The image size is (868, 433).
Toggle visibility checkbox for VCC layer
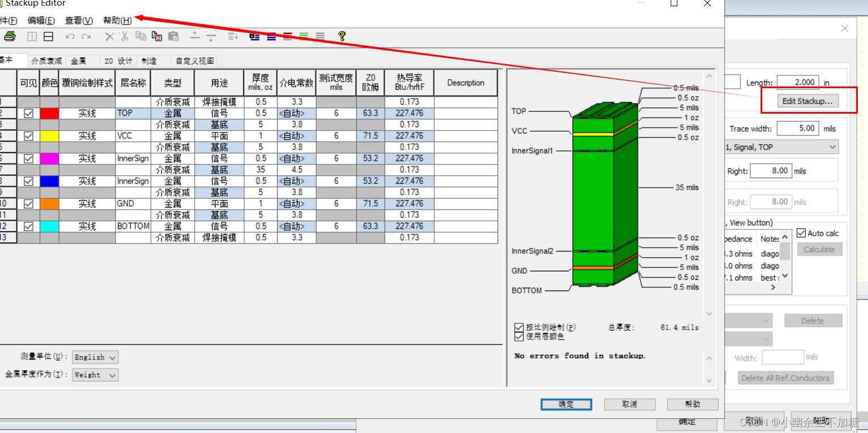point(28,136)
